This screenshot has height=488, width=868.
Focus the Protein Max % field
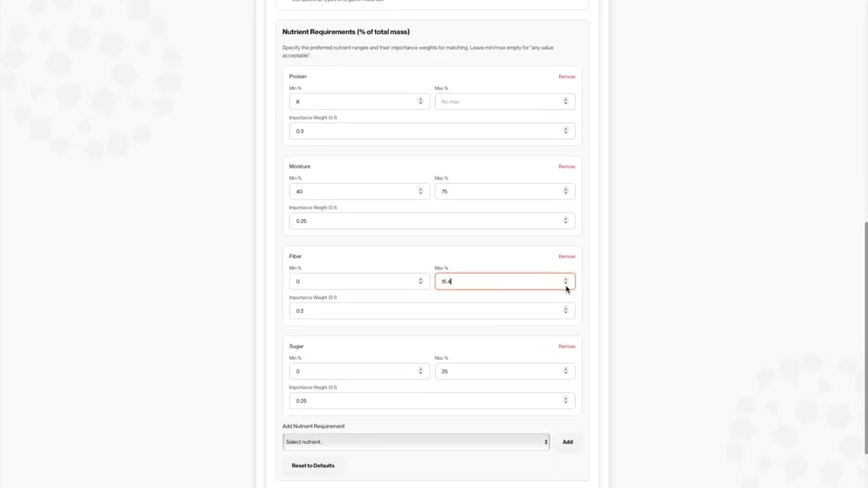point(498,102)
